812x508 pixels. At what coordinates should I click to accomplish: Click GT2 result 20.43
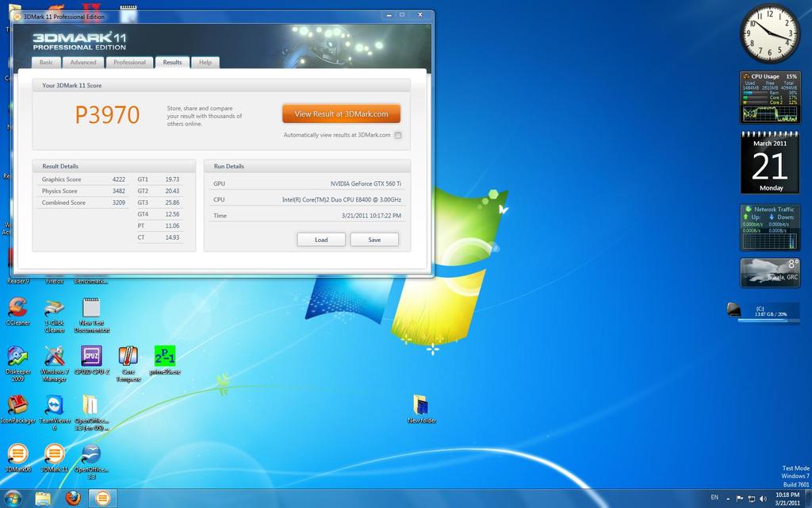(172, 191)
